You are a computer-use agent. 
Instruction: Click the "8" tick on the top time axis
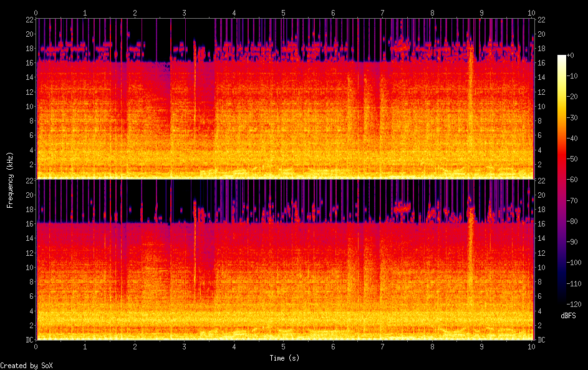point(432,12)
